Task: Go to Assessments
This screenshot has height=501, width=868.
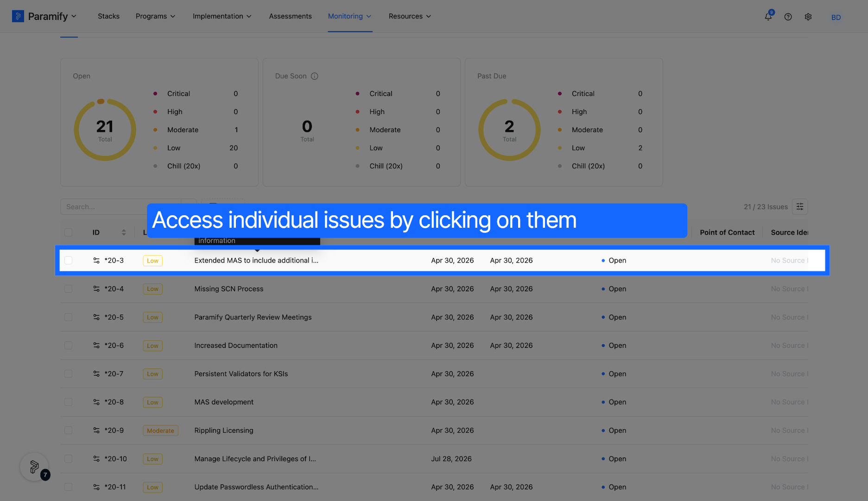Action: (291, 16)
